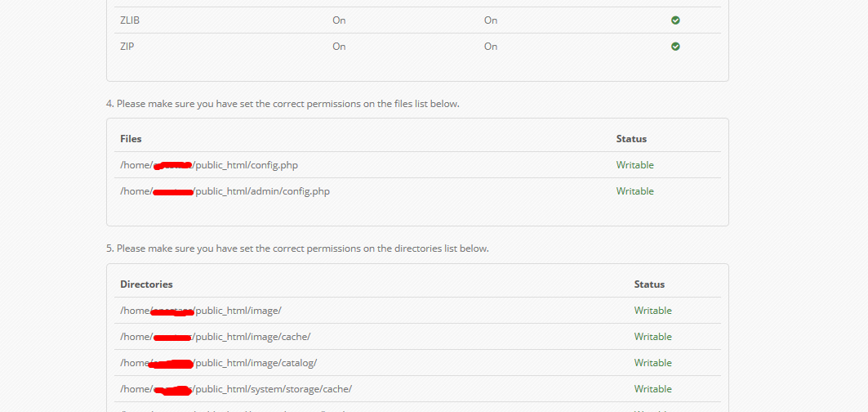Screen dimensions: 868x412
Task: Click the public_html/image/catalog/ directory path
Action: [x=219, y=363]
